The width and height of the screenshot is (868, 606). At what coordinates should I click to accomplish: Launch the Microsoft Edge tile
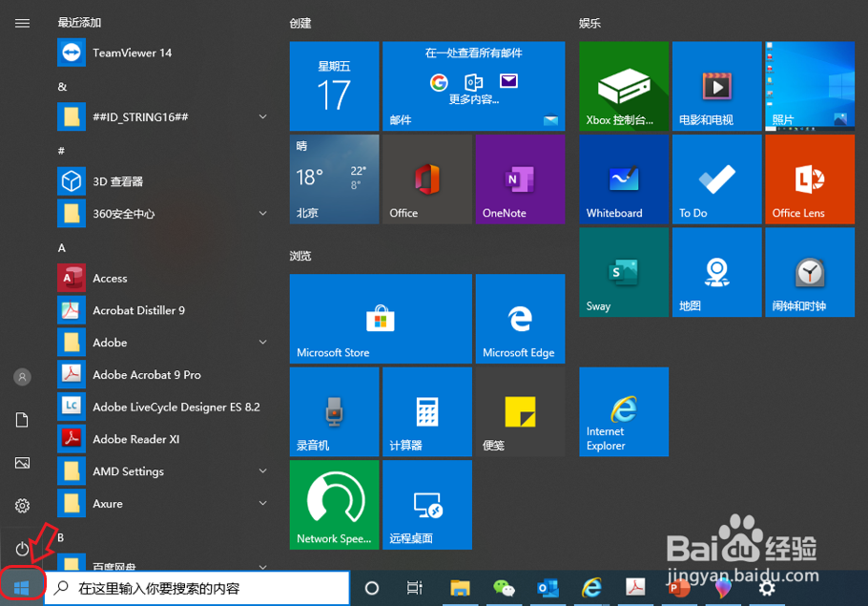520,319
